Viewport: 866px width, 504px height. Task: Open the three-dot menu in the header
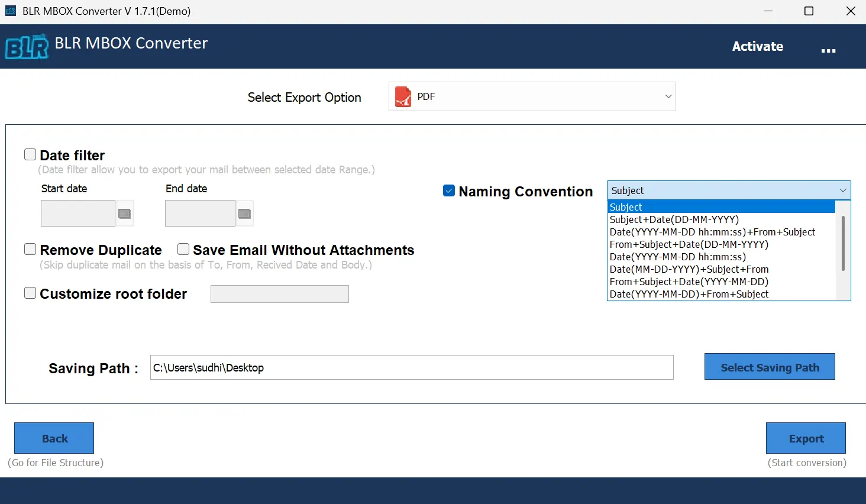coord(828,50)
